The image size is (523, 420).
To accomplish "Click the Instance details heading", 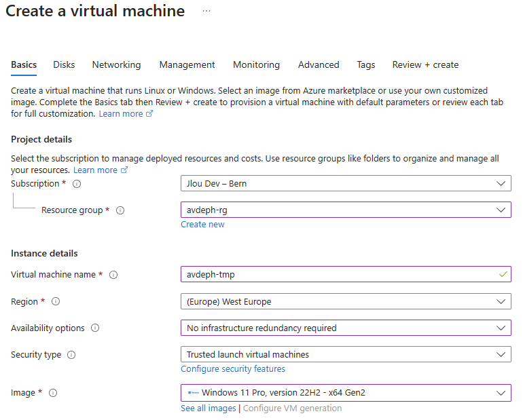I will [44, 254].
